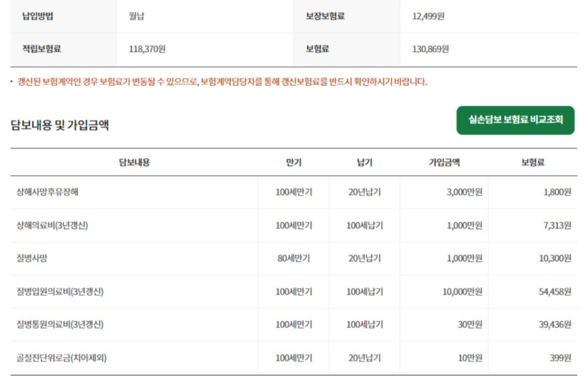Select the 담보내용 column header
The height and width of the screenshot is (376, 588).
(134, 162)
